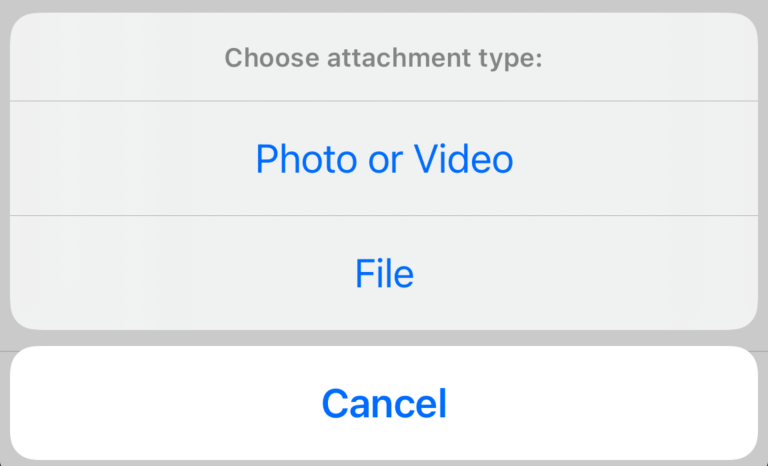Cancel the attachment type chooser
The height and width of the screenshot is (466, 768).
(384, 403)
